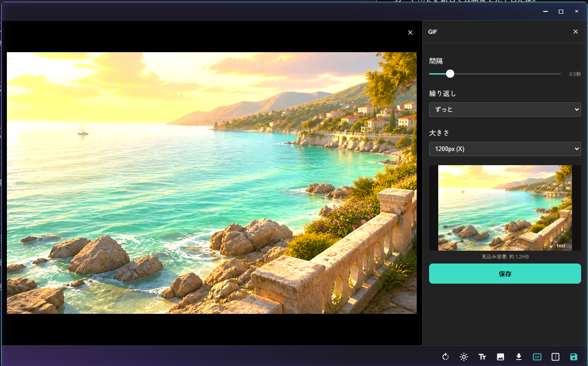Viewport: 588px width, 366px height.
Task: Click the image insert icon
Action: pyautogui.click(x=501, y=357)
